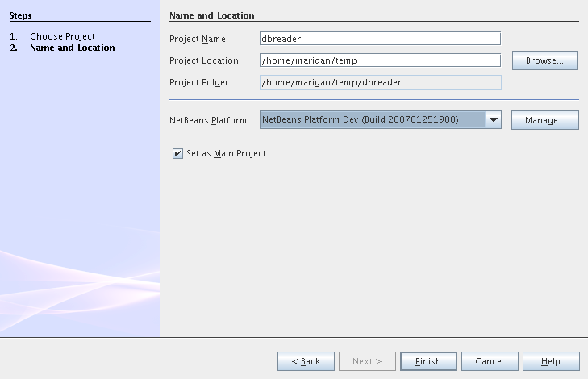Focus the Project Location input field
The width and height of the screenshot is (588, 379).
(x=380, y=60)
